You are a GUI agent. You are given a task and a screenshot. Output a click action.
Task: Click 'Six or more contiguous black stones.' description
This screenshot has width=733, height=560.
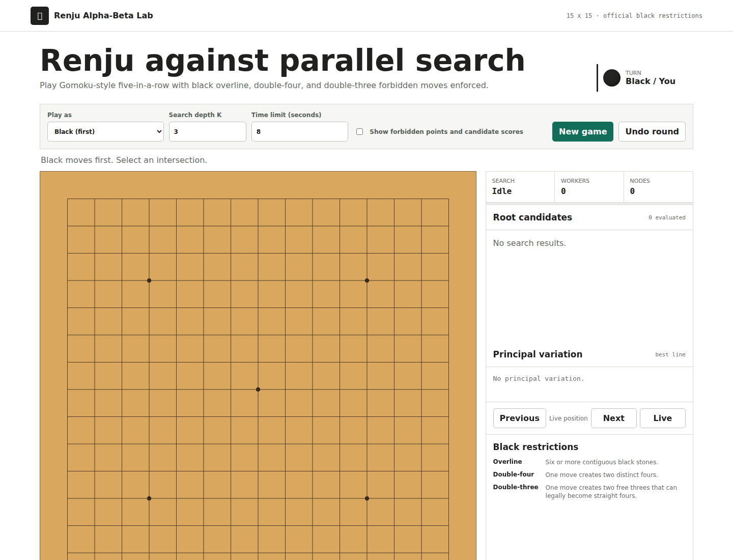pos(602,462)
